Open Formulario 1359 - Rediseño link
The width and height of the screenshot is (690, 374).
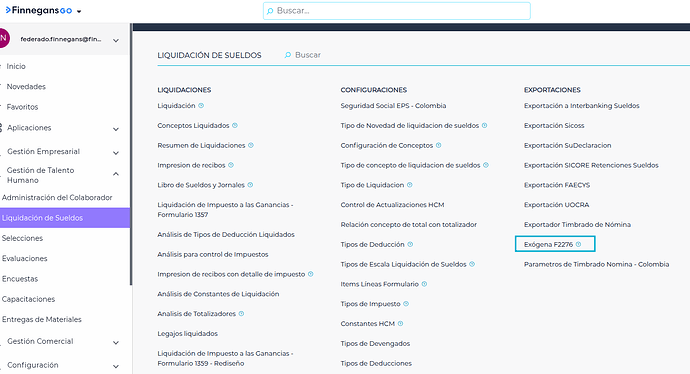coord(225,358)
